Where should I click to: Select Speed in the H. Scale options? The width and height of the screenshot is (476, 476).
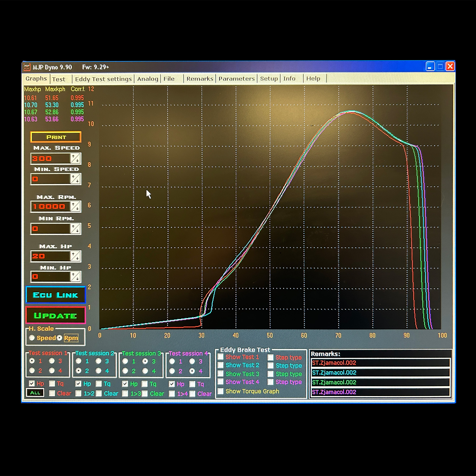(x=32, y=338)
